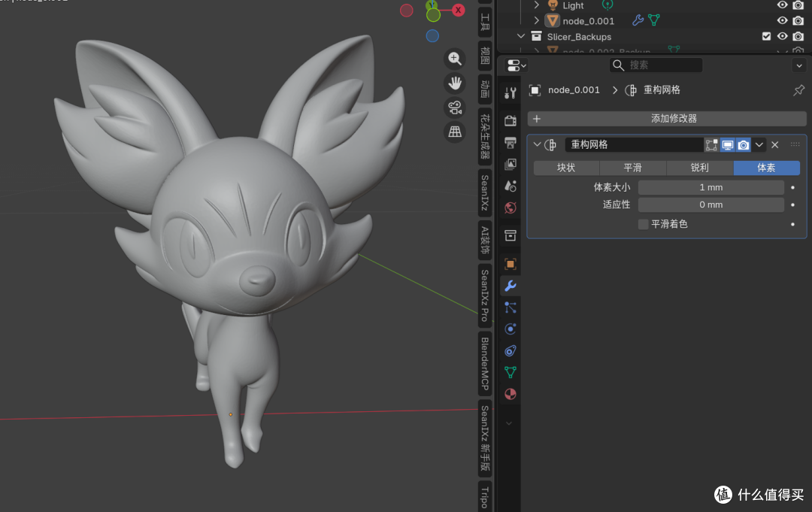Hide the Light object using its eye
Viewport: 812px width, 512px height.
pyautogui.click(x=782, y=5)
